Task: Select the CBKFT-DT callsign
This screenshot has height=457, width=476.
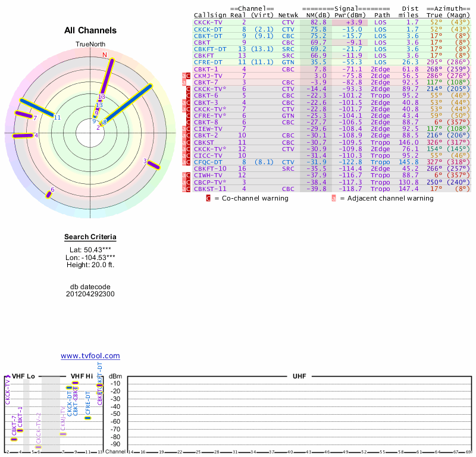Action: point(210,49)
